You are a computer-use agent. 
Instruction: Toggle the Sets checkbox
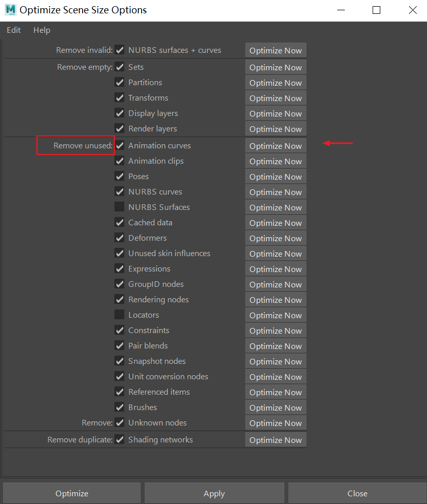[120, 67]
